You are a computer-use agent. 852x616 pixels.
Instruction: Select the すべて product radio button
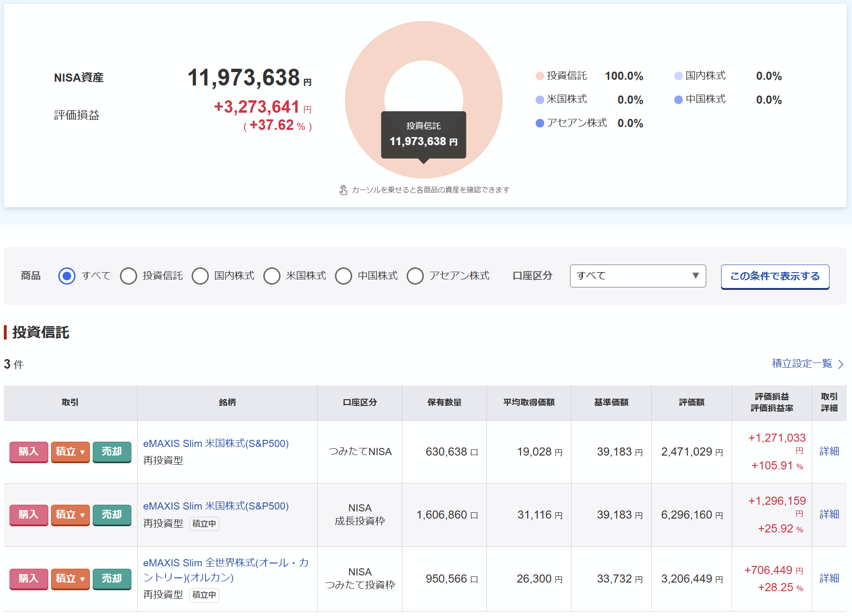[x=67, y=276]
